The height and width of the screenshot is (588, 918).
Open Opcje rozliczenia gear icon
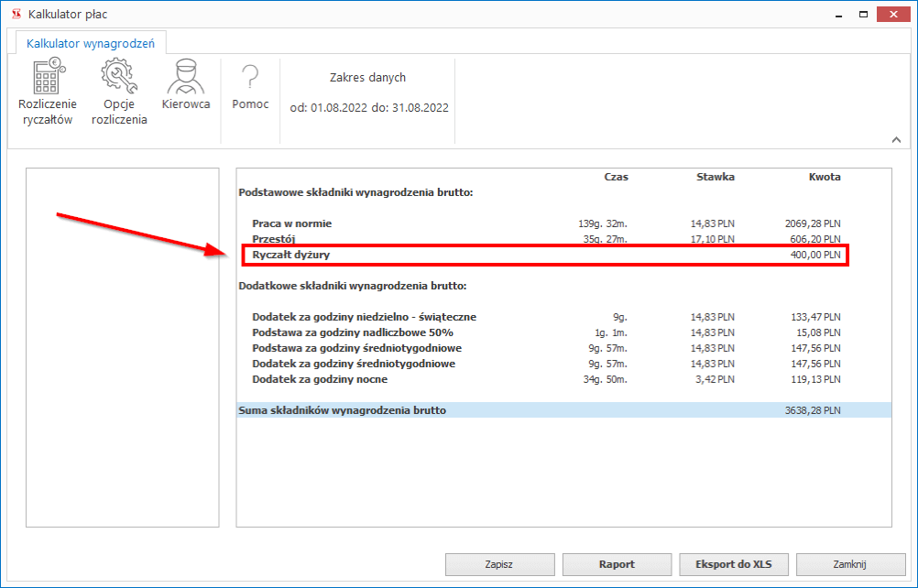(119, 77)
